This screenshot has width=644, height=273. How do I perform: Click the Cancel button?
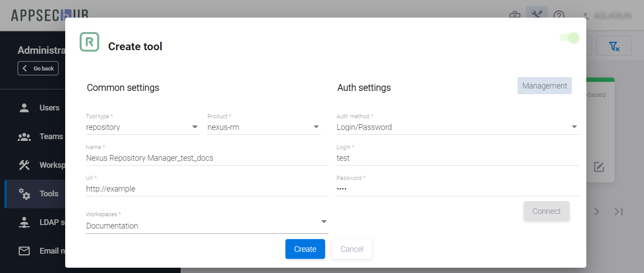[352, 249]
